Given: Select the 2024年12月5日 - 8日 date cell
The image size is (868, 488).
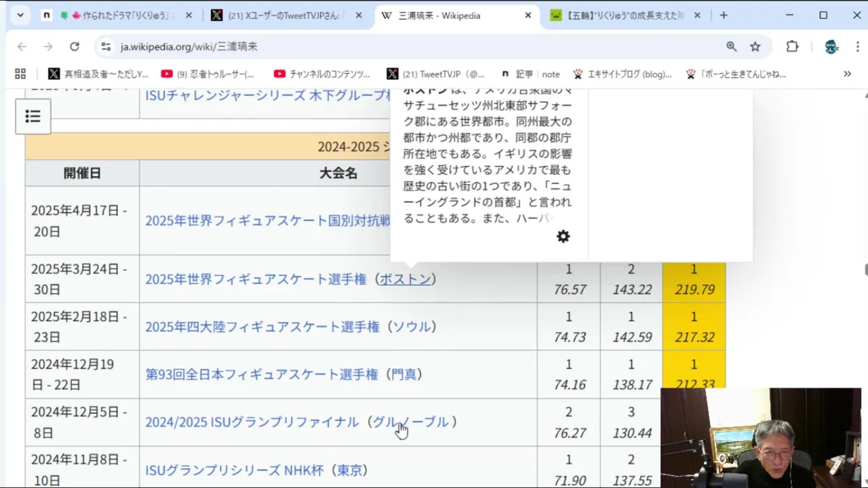Looking at the screenshot, I should pyautogui.click(x=82, y=422).
